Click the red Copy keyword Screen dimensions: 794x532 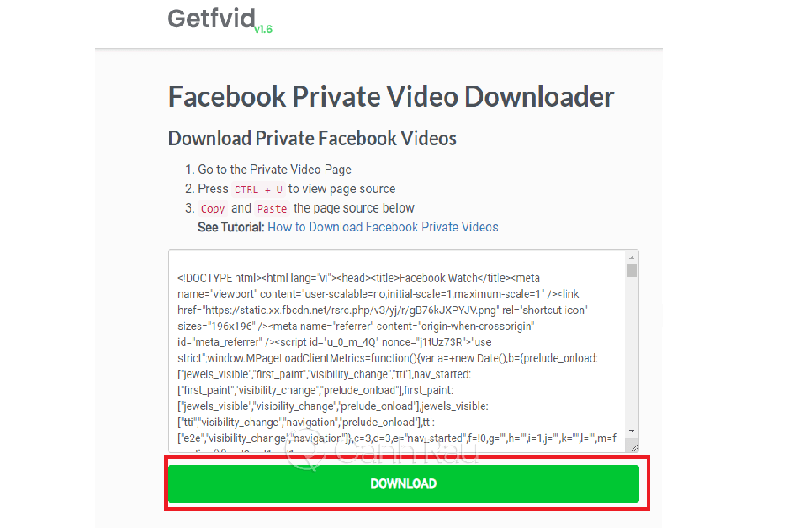pyautogui.click(x=213, y=208)
